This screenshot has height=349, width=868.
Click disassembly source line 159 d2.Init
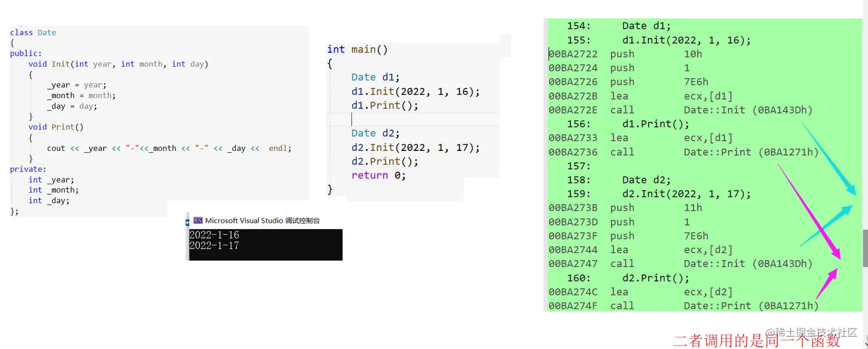pyautogui.click(x=659, y=194)
